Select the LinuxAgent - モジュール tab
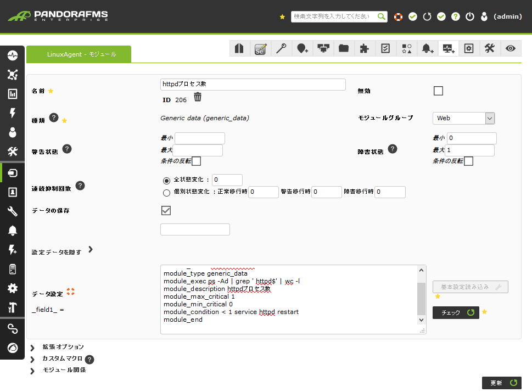Screen dimensions: 532x392 pos(79,54)
